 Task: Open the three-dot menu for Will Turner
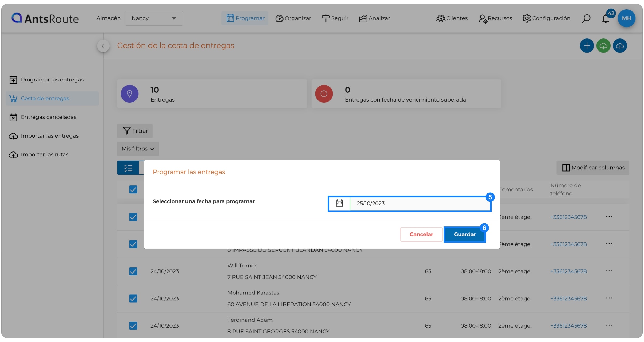click(x=609, y=271)
